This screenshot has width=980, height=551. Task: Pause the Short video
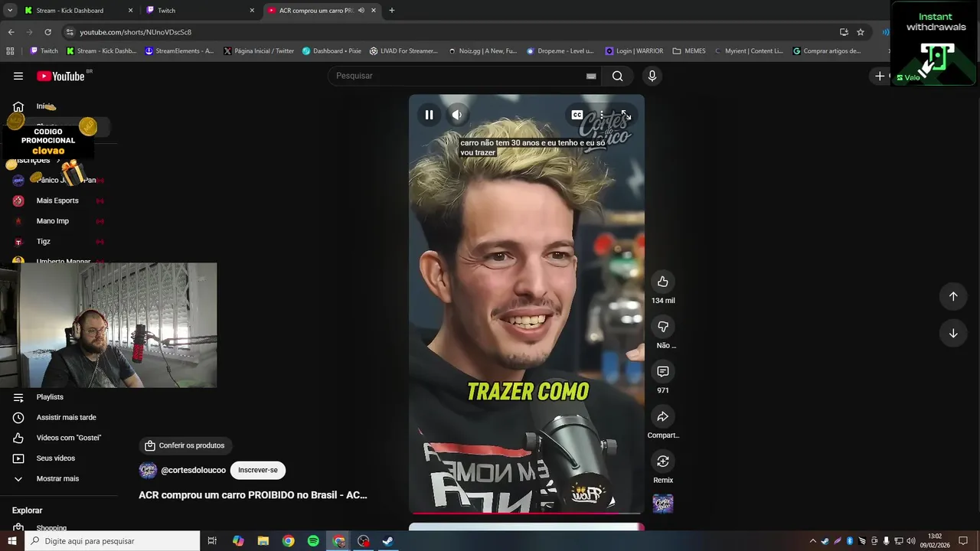tap(429, 115)
